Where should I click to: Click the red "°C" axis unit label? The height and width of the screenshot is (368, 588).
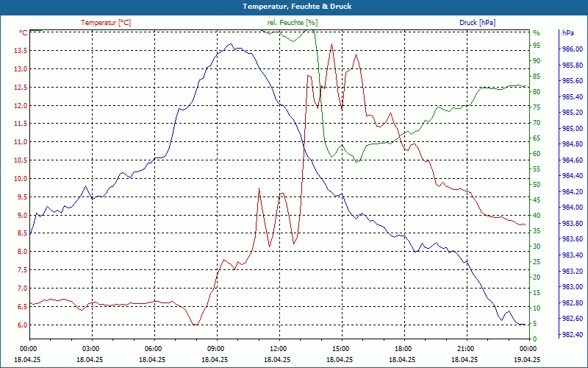(x=24, y=32)
